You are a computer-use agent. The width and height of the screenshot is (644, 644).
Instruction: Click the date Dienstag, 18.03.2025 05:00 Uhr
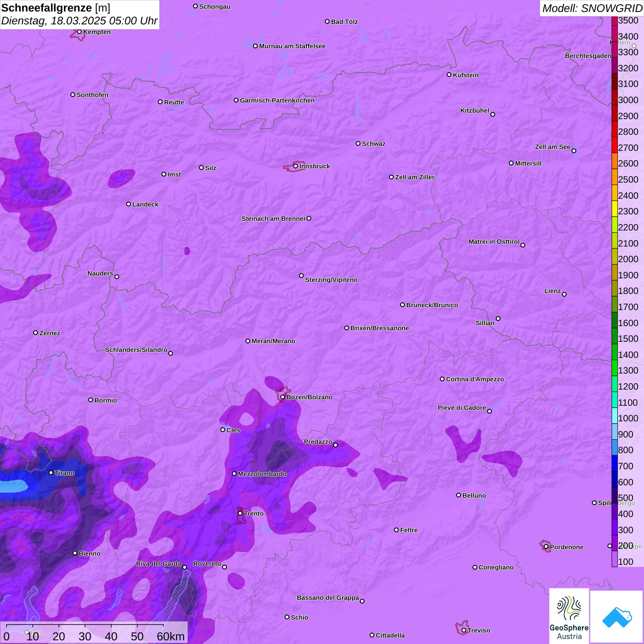[x=79, y=21]
